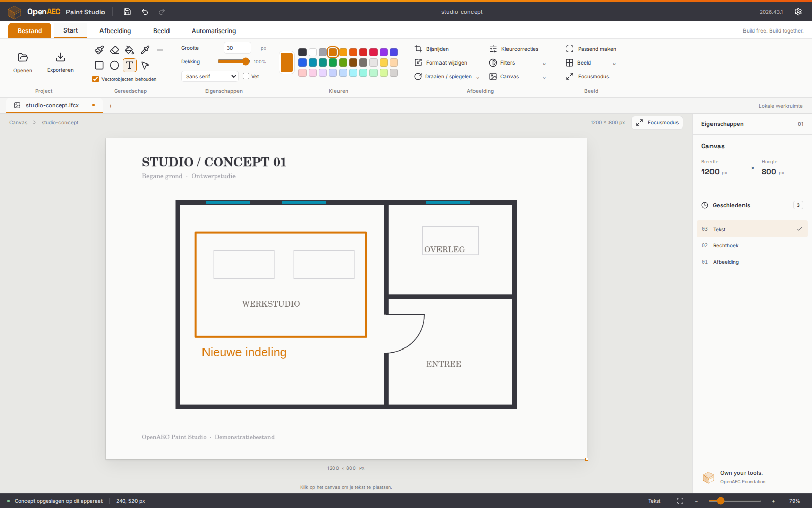The height and width of the screenshot is (508, 812).
Task: Click the status bar zoom slider
Action: (735, 501)
